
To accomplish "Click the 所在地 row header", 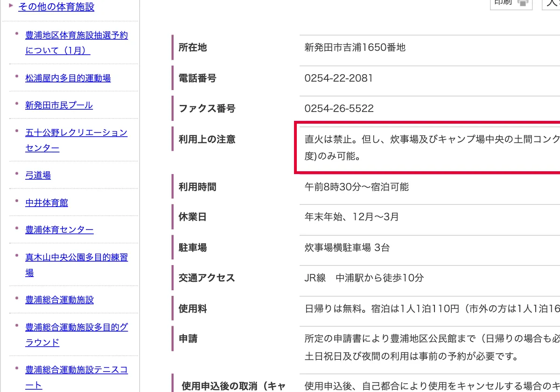I will coord(193,47).
